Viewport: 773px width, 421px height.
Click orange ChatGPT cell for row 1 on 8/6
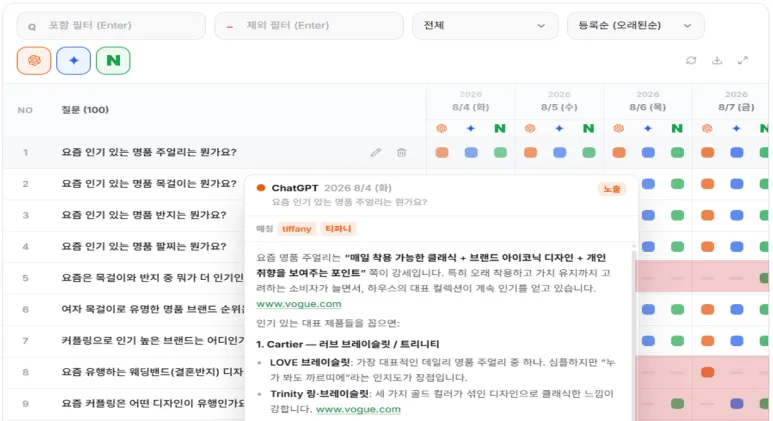point(619,152)
